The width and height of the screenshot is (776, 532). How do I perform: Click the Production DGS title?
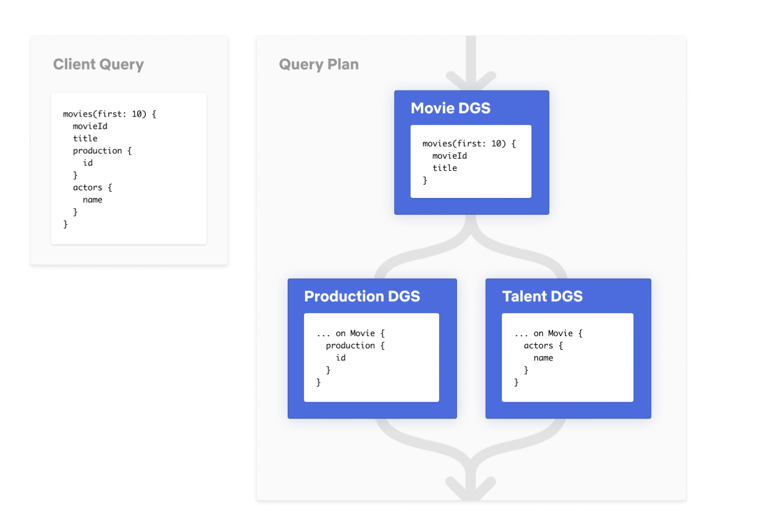362,296
